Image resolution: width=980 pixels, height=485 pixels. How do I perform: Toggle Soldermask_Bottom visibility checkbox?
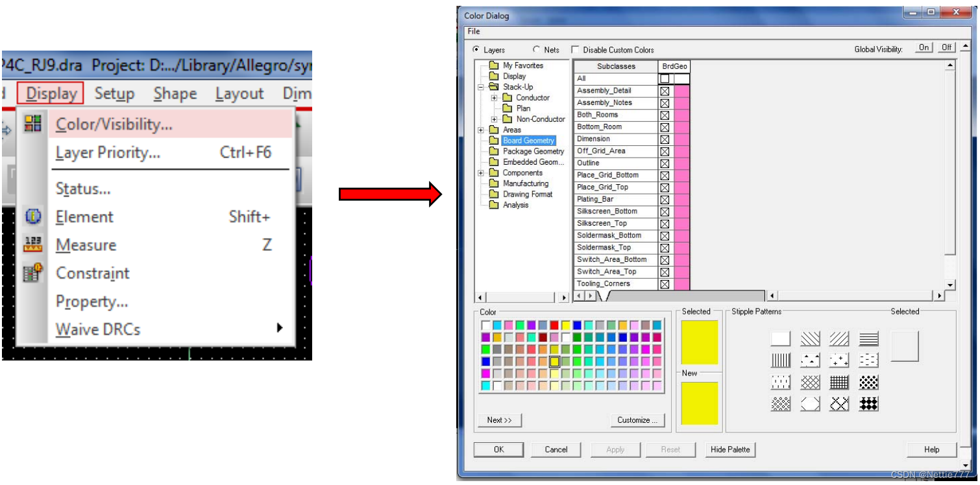[665, 236]
